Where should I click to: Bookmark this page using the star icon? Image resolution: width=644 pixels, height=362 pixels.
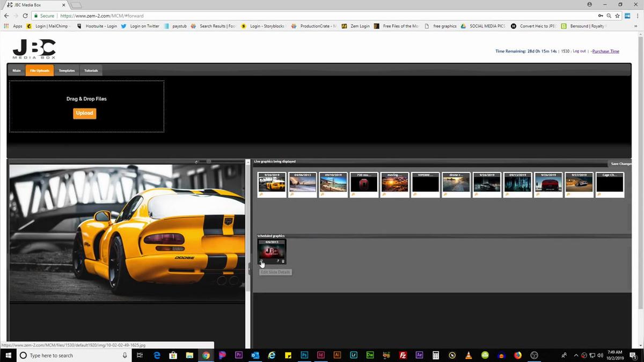click(x=618, y=16)
